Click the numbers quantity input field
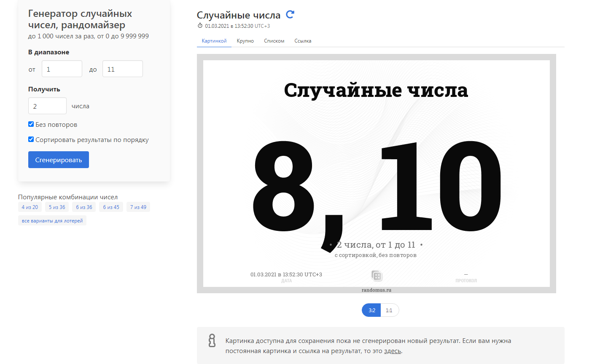The height and width of the screenshot is (364, 600). coord(47,106)
